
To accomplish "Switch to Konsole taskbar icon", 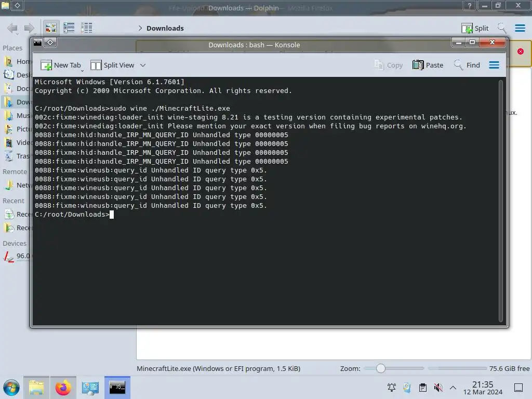I will [x=117, y=388].
